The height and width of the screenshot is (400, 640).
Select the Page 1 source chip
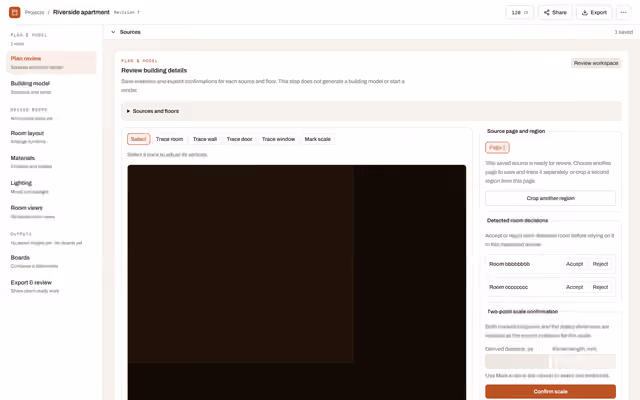(497, 148)
